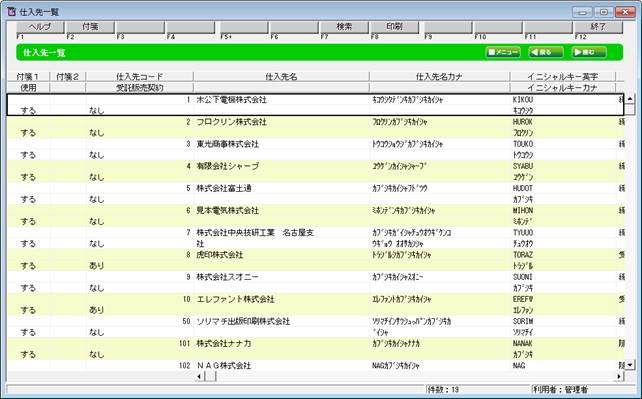Click the ヘルプ F1 function button

40,27
